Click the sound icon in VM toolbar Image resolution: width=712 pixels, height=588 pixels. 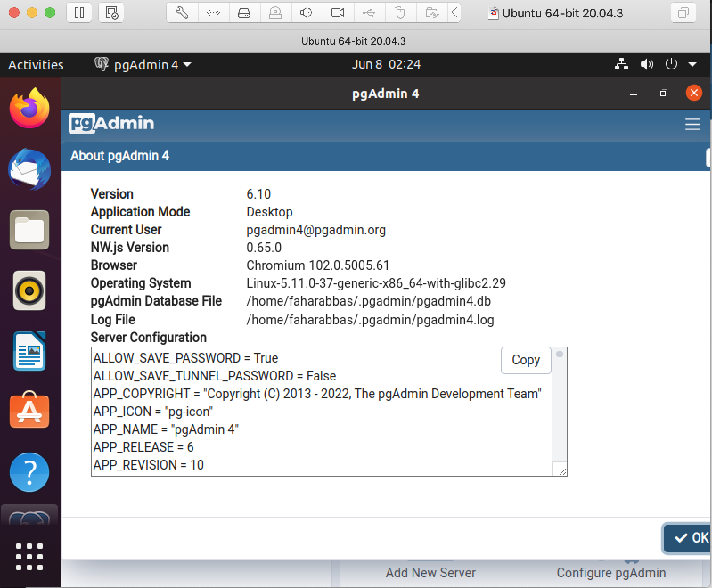click(x=306, y=12)
